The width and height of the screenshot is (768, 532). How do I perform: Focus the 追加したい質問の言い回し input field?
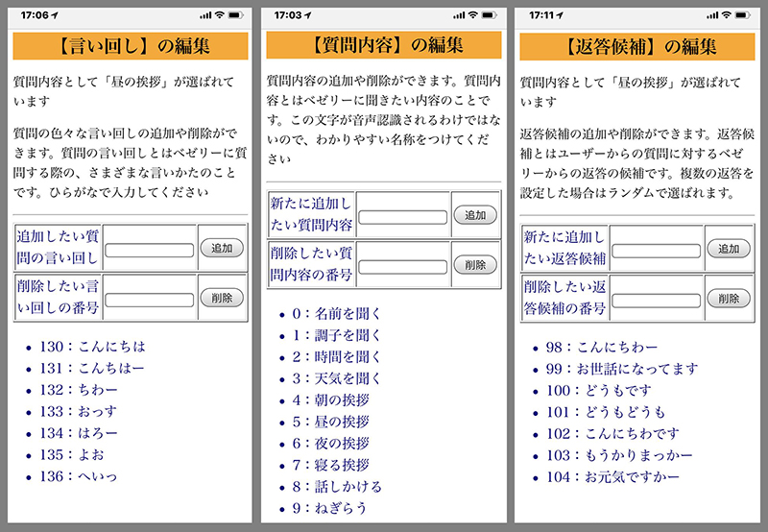coord(150,250)
